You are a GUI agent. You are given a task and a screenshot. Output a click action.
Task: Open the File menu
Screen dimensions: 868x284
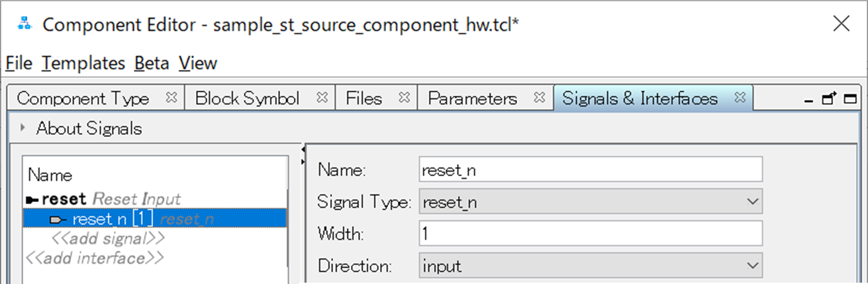pyautogui.click(x=19, y=64)
